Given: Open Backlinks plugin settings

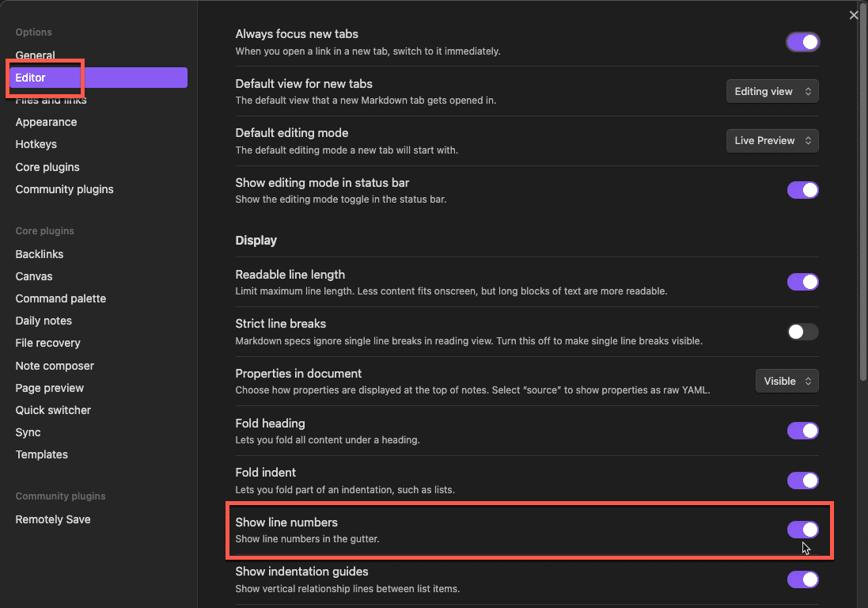Looking at the screenshot, I should [40, 254].
